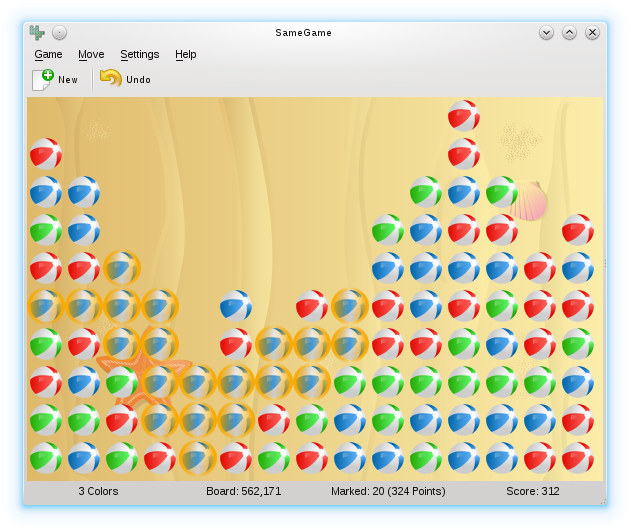Click the green ball overlapping the seashell

click(501, 191)
